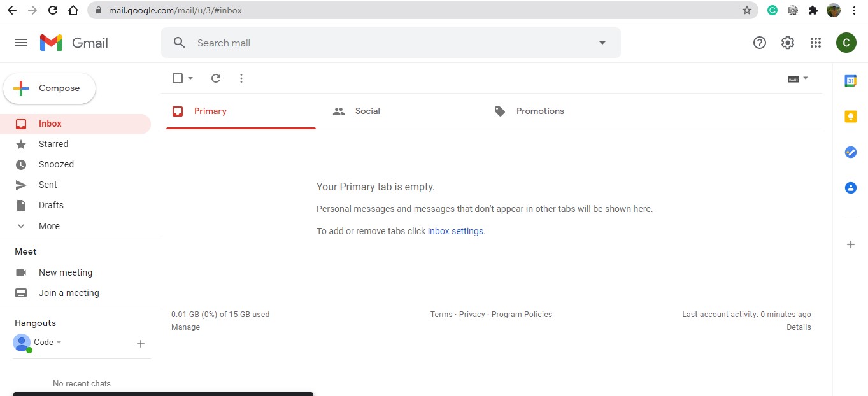Viewport: 868px width, 396px height.
Task: Tick the select all messages checkbox
Action: point(178,78)
